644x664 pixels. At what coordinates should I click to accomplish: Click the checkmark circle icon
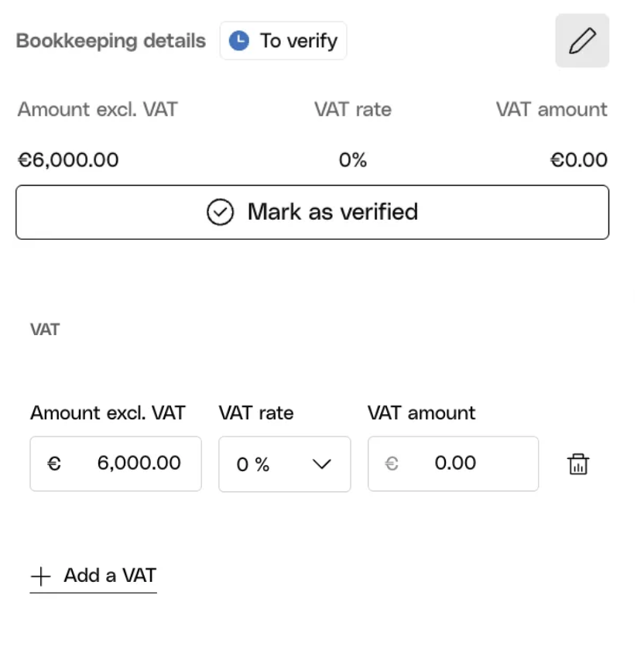(220, 212)
